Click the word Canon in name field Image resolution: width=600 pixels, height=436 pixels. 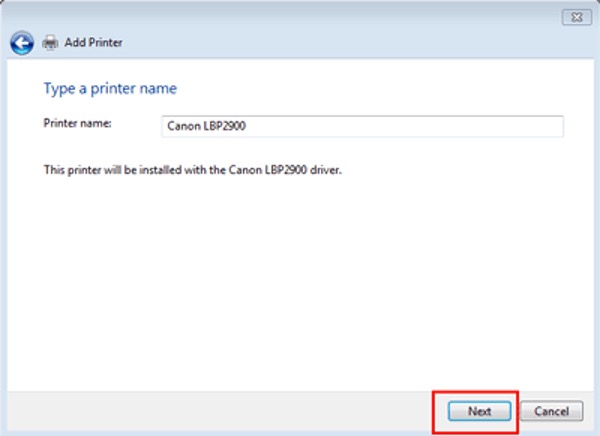coord(184,126)
